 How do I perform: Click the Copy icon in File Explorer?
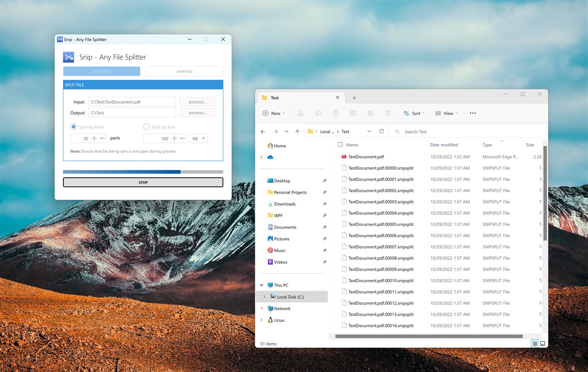(x=318, y=113)
